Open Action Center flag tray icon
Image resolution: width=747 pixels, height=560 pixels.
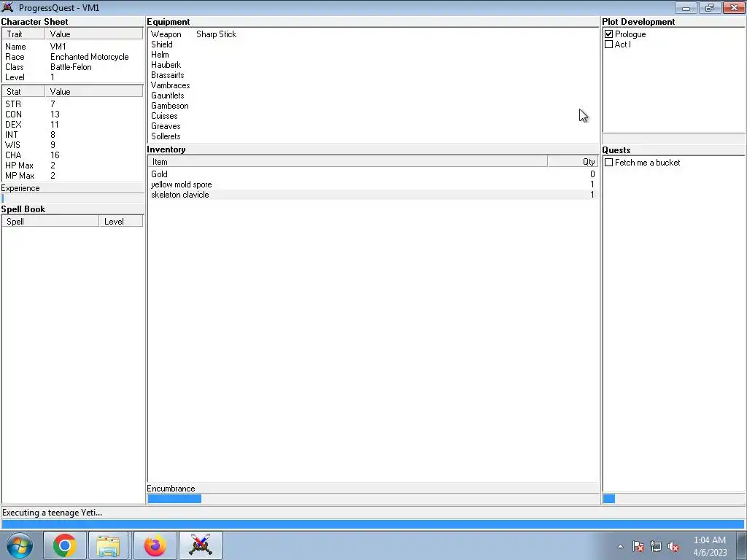(638, 546)
